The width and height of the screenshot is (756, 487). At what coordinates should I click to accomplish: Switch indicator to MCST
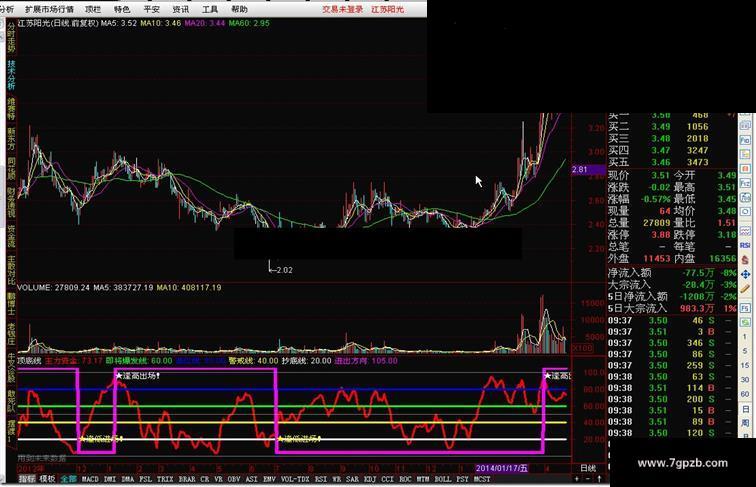tap(482, 479)
